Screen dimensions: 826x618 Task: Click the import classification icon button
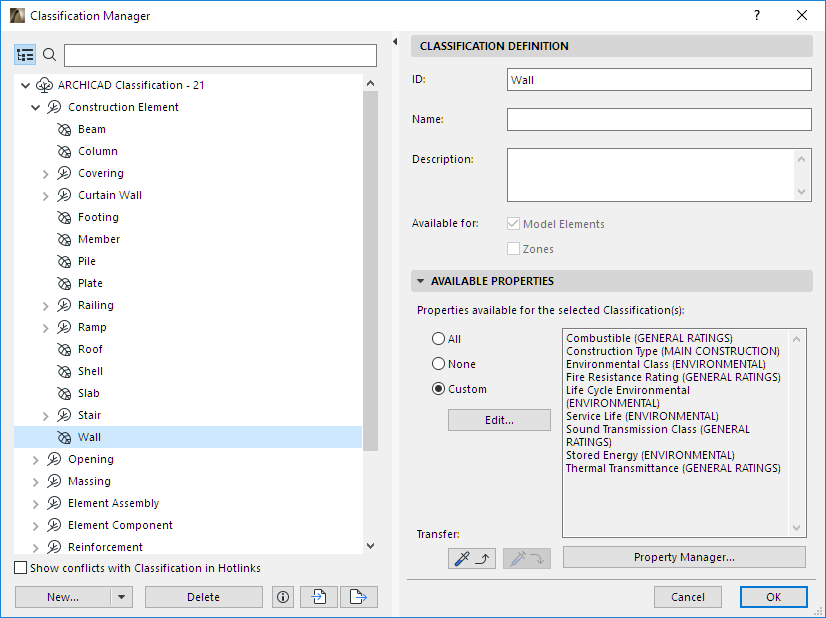click(318, 597)
